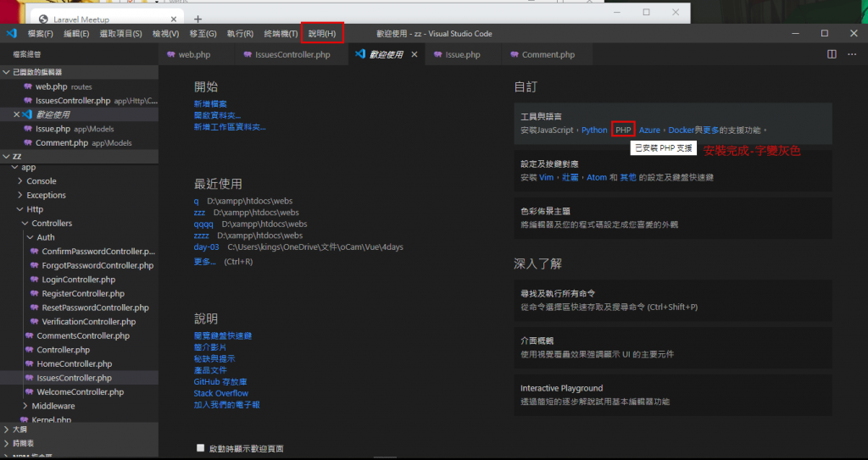The image size is (868, 460).
Task: Click the Docker support link
Action: tap(682, 130)
